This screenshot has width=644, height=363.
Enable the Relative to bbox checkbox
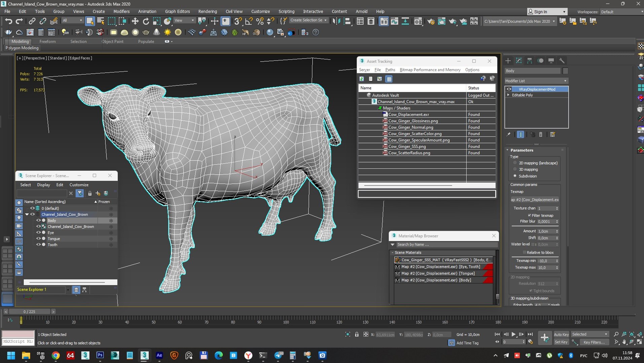pos(524,252)
